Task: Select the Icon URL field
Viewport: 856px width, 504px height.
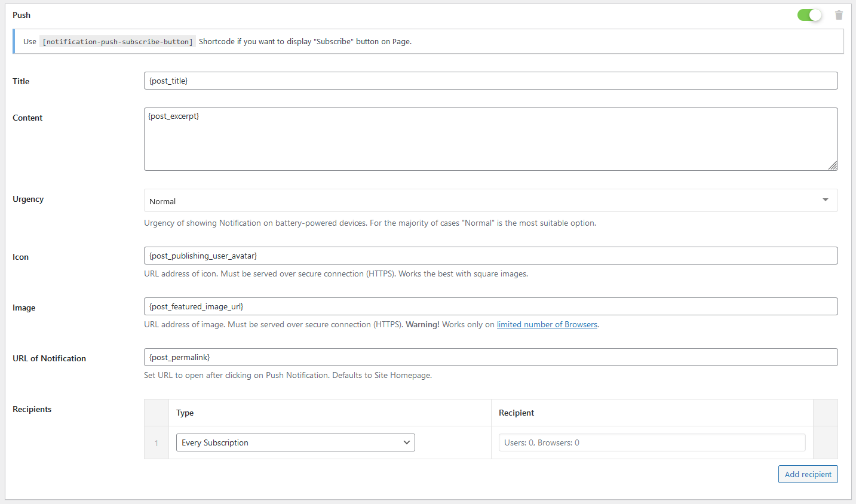Action: click(490, 256)
